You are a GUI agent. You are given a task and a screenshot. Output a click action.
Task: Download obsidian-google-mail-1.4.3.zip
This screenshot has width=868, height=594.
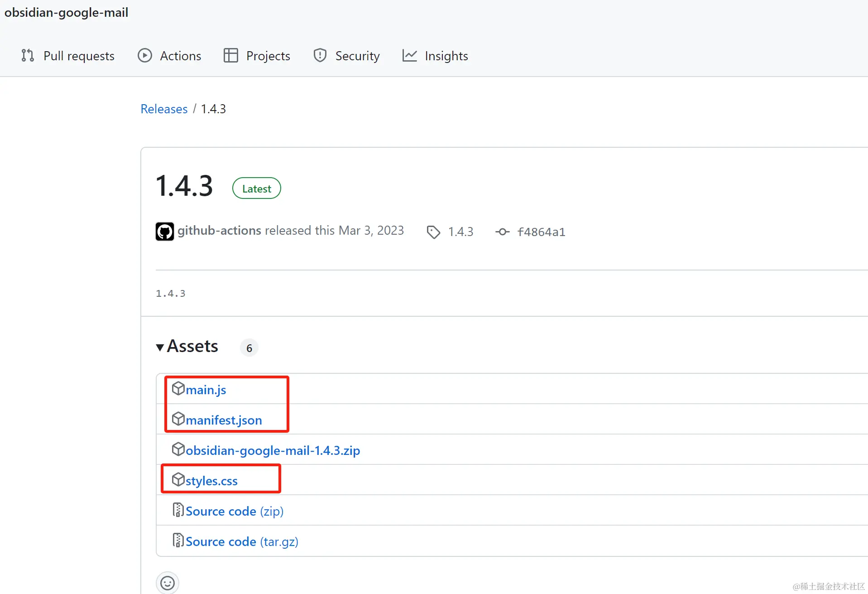[x=273, y=450]
